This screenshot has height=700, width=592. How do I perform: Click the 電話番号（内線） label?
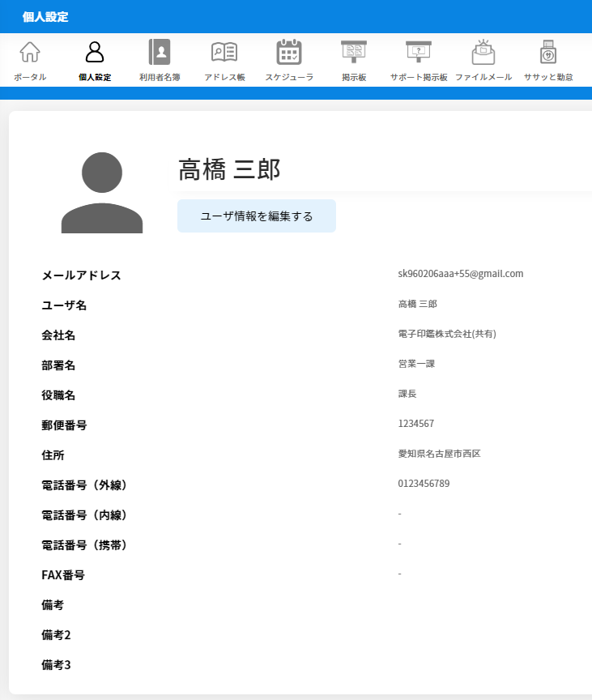tap(85, 514)
